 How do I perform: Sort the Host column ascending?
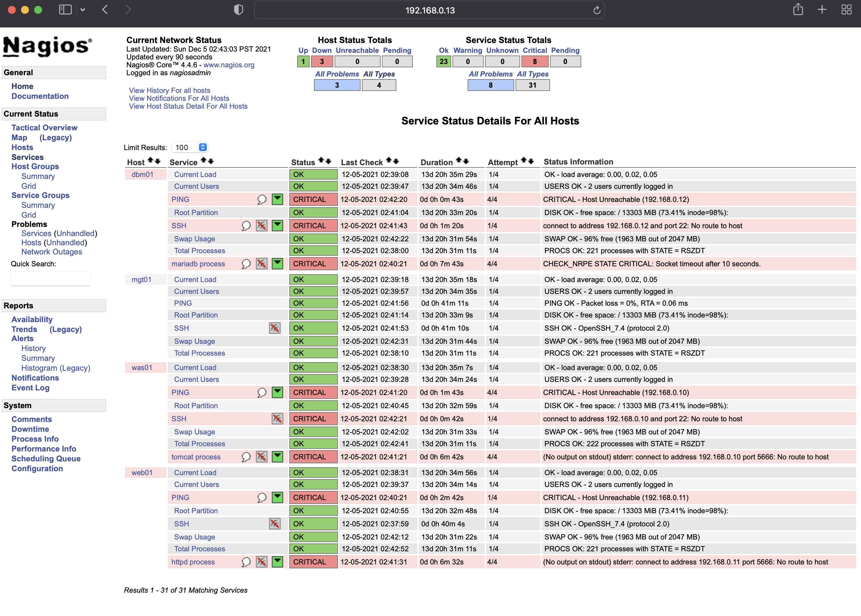click(x=151, y=160)
